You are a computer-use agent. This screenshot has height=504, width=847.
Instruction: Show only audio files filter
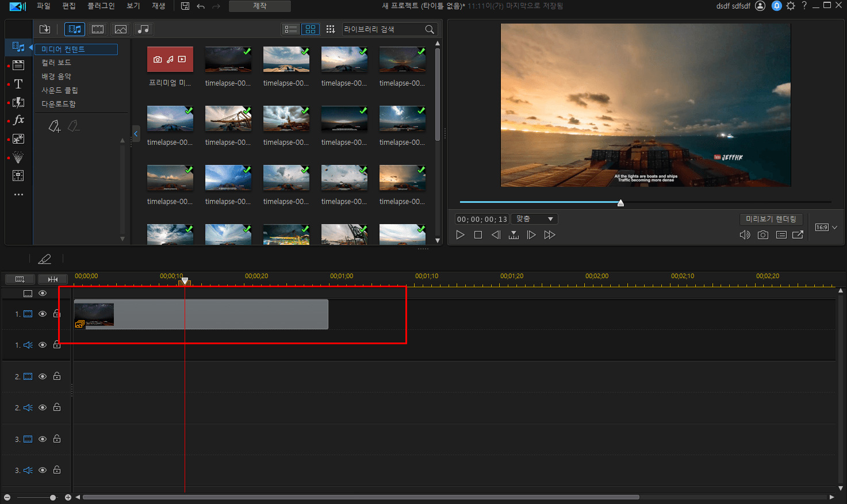tap(144, 29)
